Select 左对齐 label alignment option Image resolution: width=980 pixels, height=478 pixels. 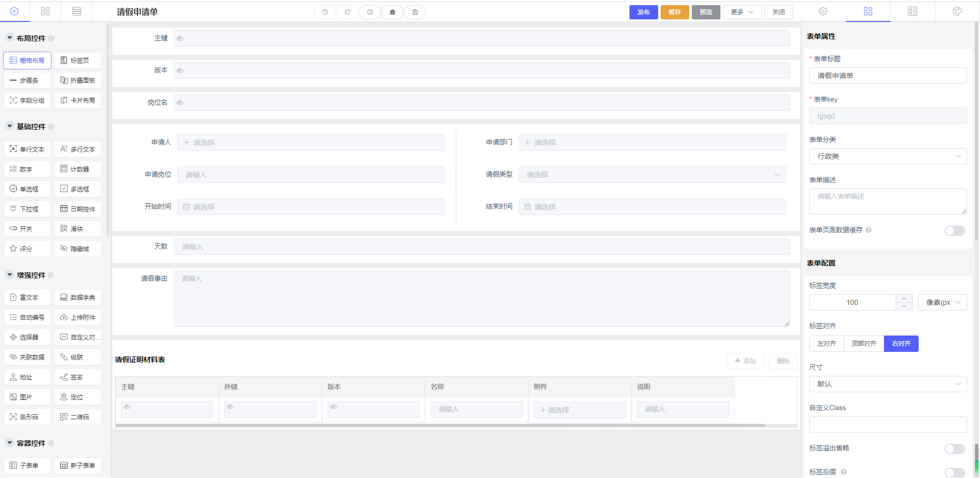tap(826, 344)
